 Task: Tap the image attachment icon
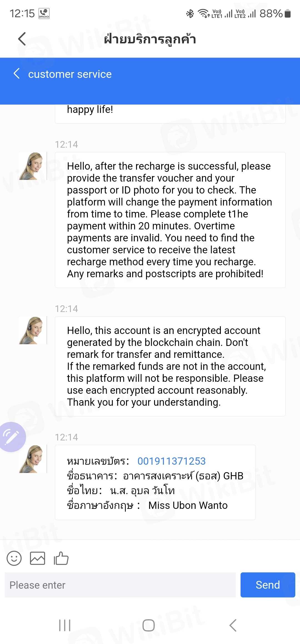pyautogui.click(x=37, y=558)
